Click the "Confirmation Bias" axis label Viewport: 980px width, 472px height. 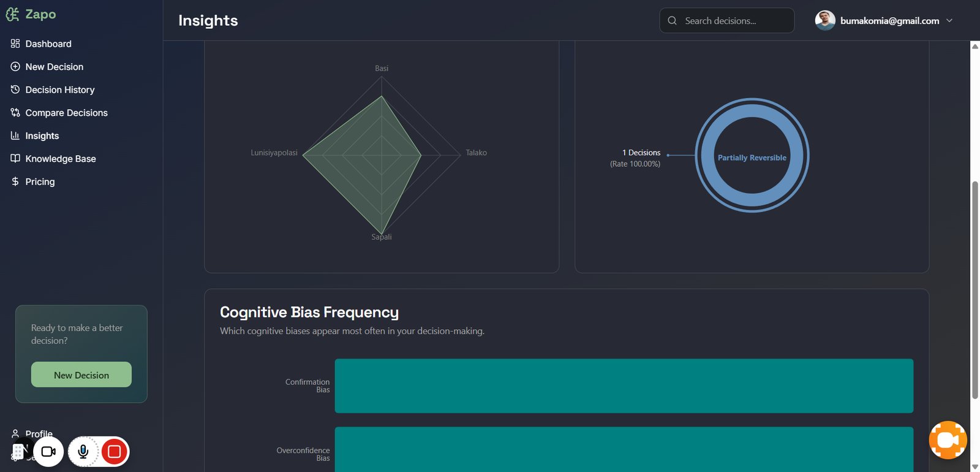(x=307, y=386)
